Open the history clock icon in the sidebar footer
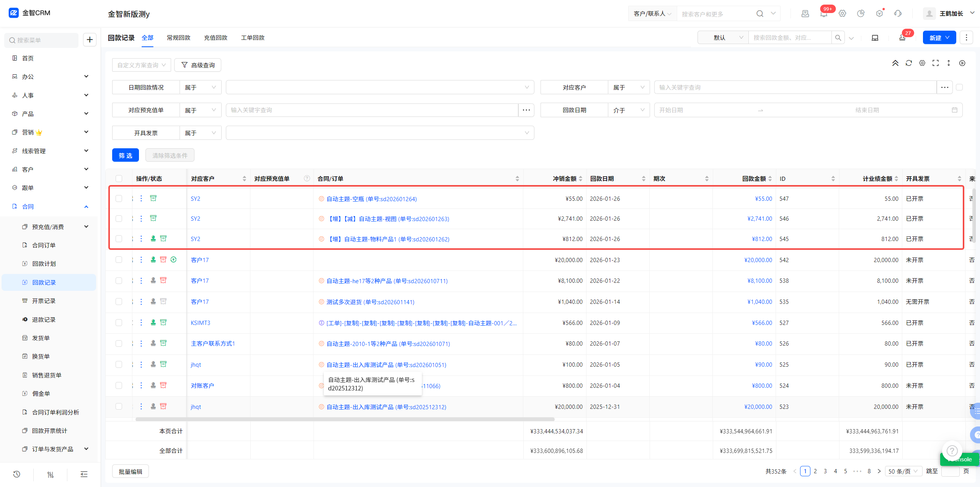This screenshot has width=980, height=487. (16, 474)
